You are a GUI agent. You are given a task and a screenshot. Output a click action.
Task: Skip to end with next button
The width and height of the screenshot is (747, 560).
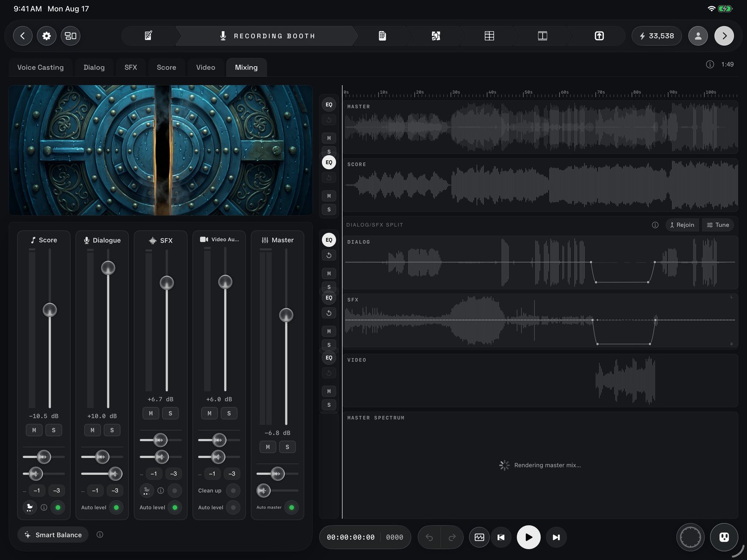click(x=556, y=537)
